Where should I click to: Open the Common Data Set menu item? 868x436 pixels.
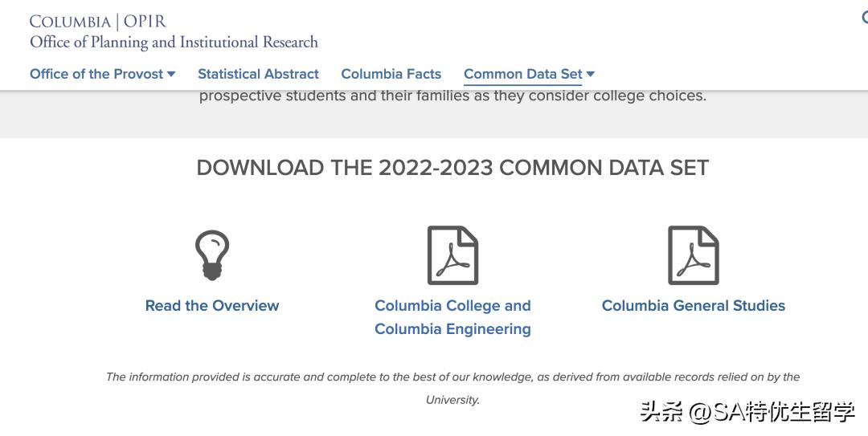(522, 74)
